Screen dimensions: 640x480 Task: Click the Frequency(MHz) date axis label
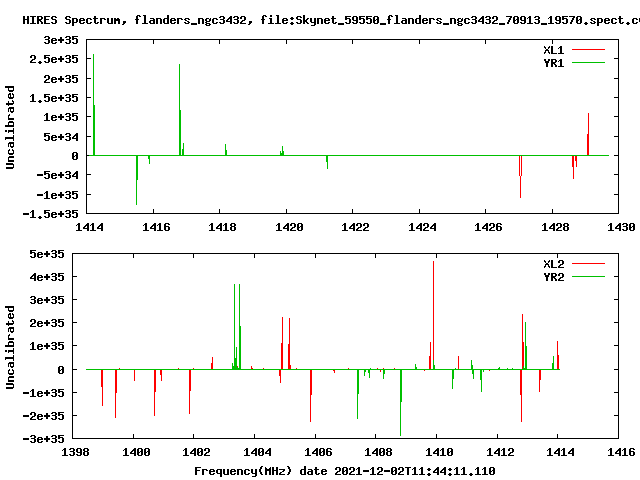click(344, 471)
